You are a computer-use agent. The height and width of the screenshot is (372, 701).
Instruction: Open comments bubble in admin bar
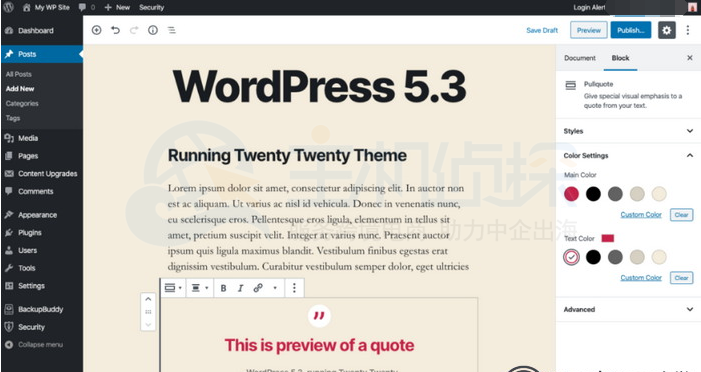[87, 7]
